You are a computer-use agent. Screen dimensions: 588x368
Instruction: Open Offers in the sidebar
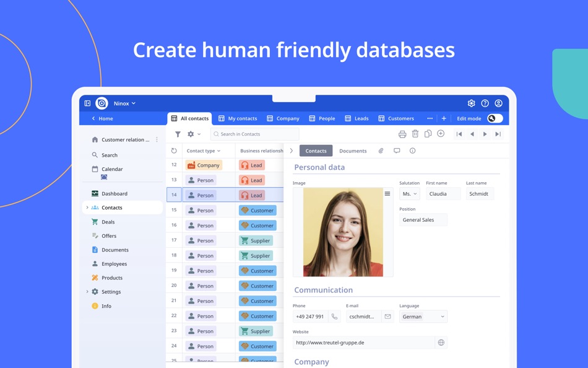(104, 236)
